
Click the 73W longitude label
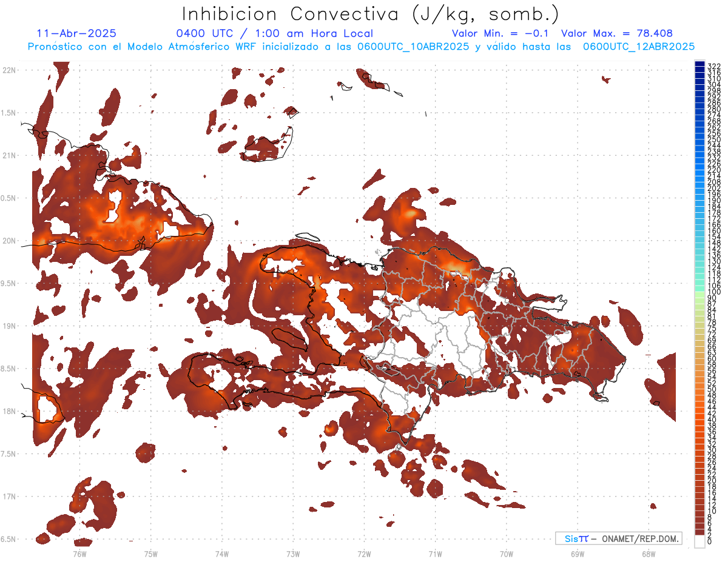pos(293,554)
